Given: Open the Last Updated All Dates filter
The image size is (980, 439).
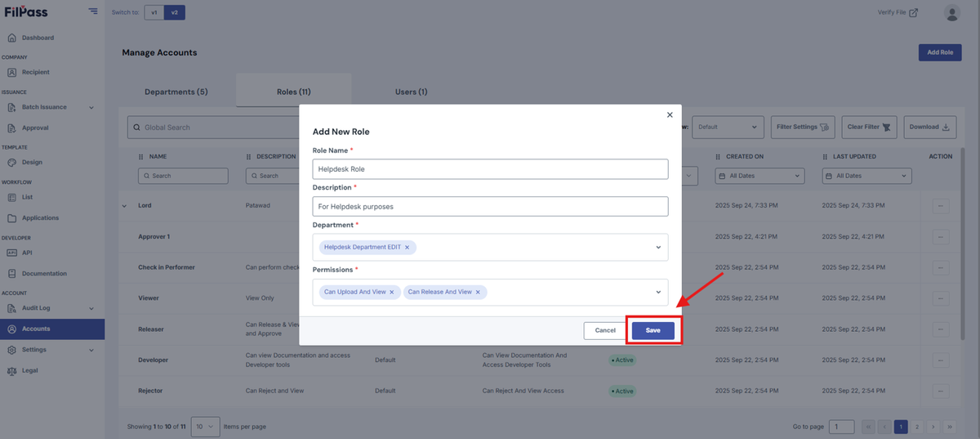Looking at the screenshot, I should click(866, 176).
